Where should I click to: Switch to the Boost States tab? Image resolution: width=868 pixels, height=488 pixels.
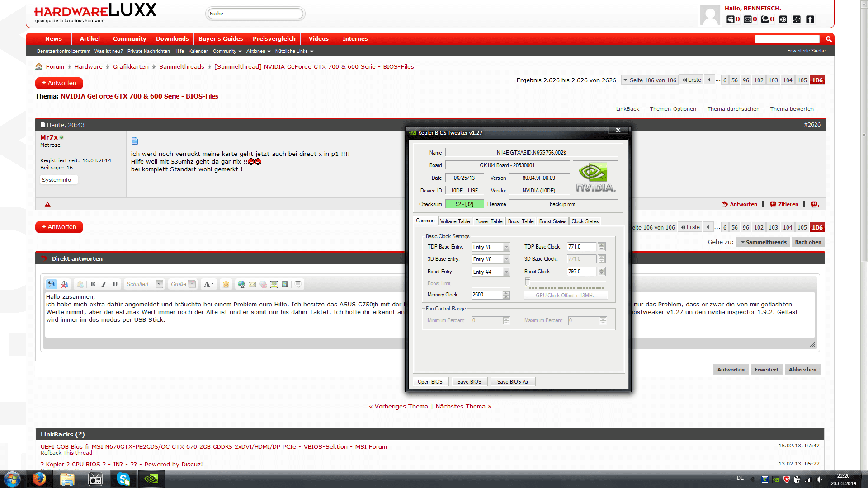point(552,221)
